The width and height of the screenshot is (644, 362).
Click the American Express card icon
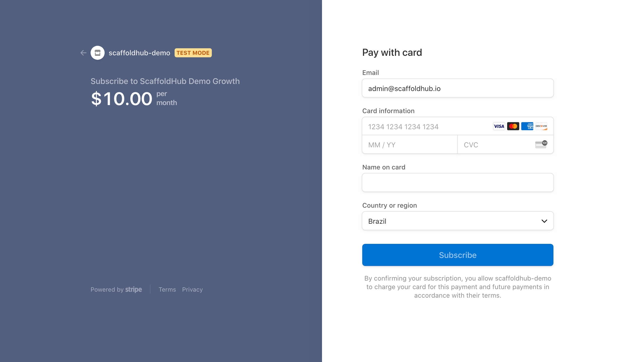[x=527, y=126]
